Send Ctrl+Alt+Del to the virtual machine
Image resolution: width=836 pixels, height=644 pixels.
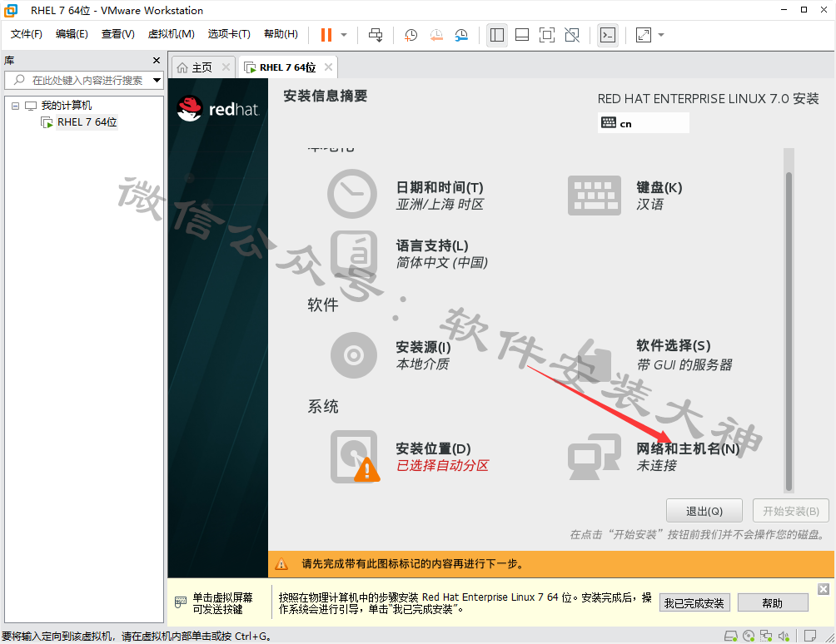pyautogui.click(x=376, y=35)
